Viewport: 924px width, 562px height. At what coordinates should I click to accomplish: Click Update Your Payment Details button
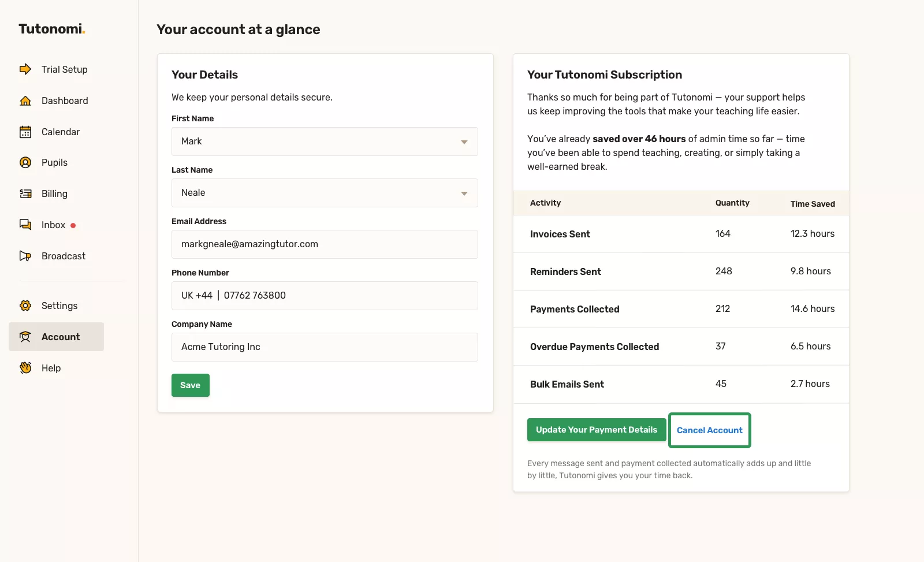(x=596, y=430)
